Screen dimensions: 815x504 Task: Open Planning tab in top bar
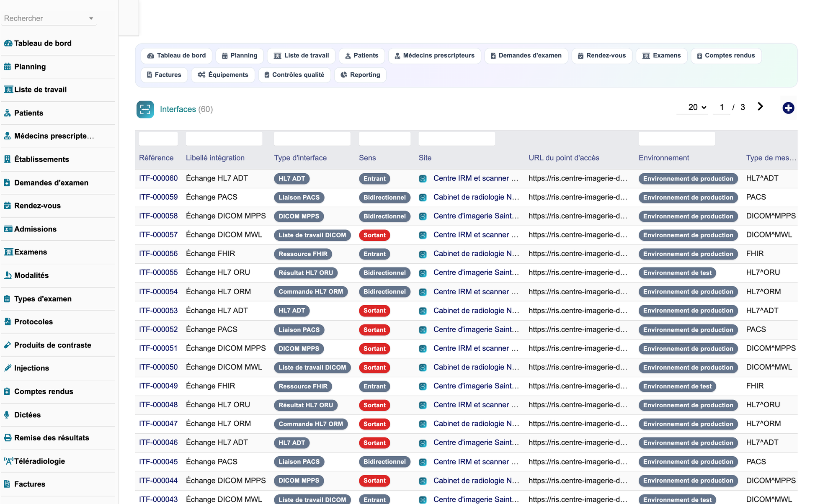pos(240,56)
